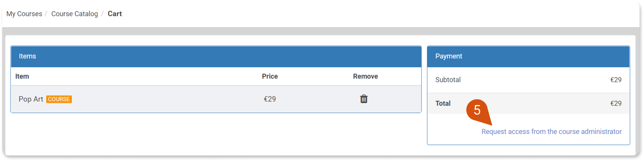Click the Pop Art course name
The height and width of the screenshot is (161, 644).
click(31, 99)
